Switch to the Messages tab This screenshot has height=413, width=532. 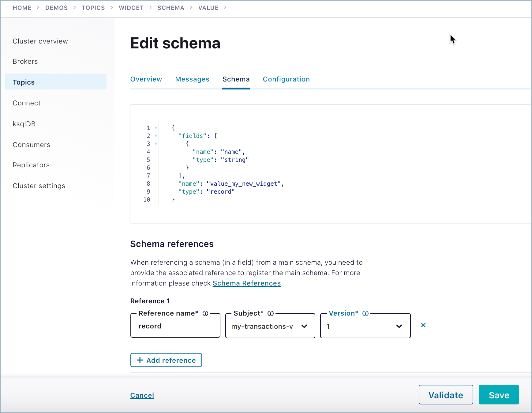[x=192, y=79]
